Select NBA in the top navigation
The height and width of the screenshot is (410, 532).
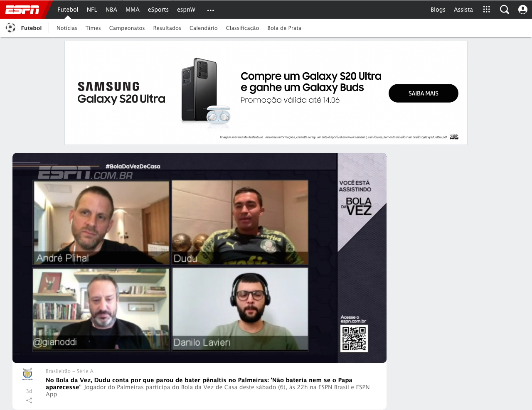111,10
